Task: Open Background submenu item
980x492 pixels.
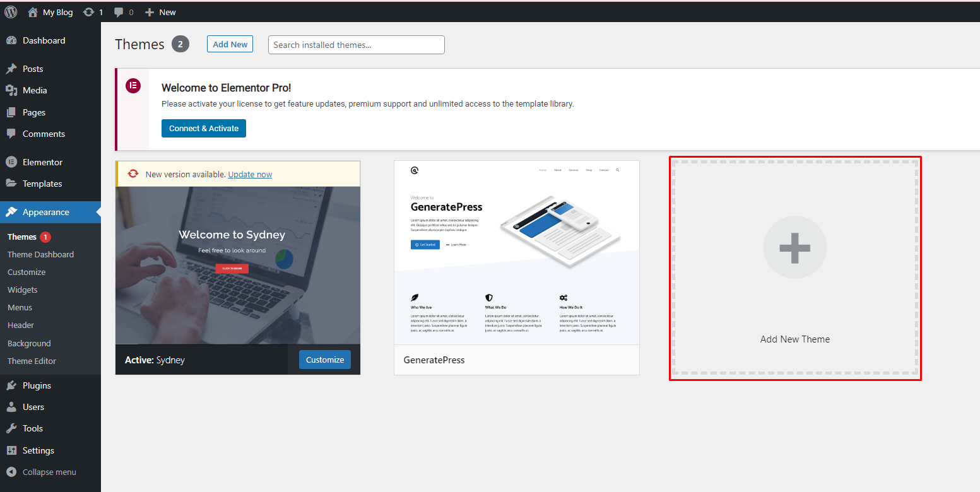Action: click(x=29, y=343)
